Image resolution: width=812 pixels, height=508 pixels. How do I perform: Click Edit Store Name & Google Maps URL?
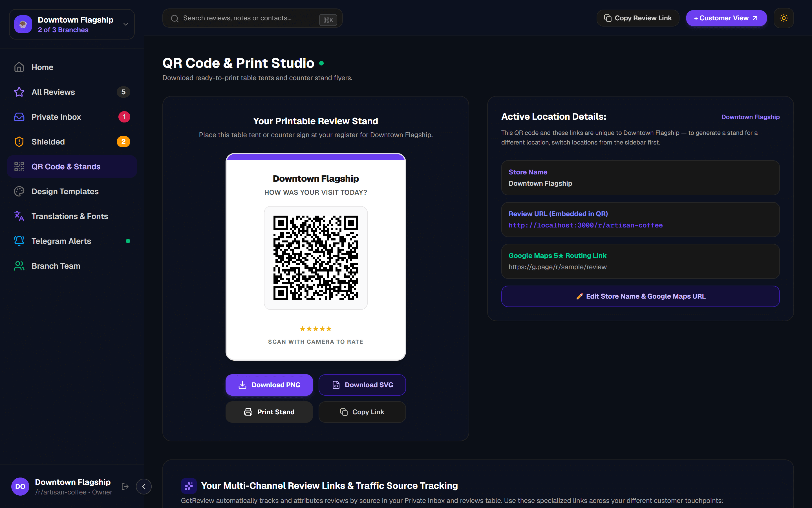640,296
